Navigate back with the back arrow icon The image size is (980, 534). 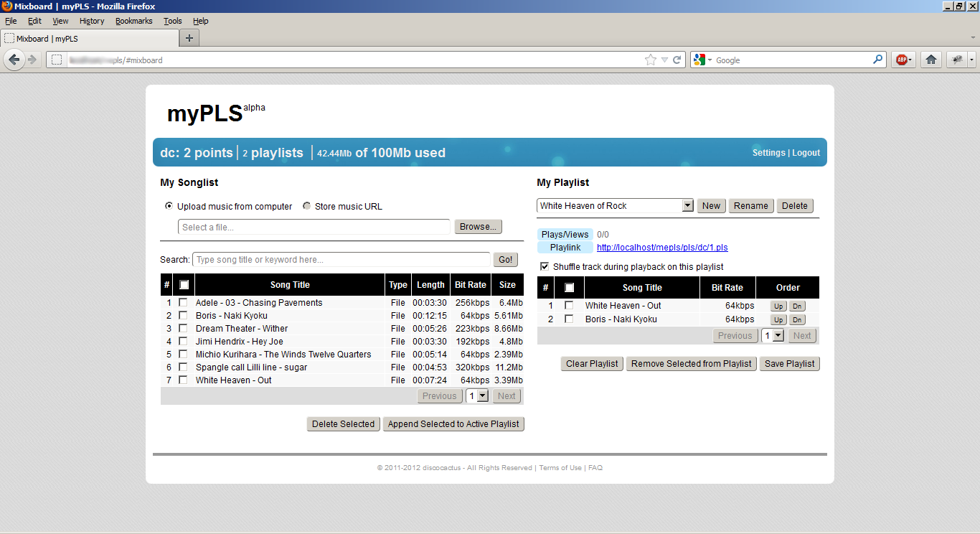coord(14,60)
